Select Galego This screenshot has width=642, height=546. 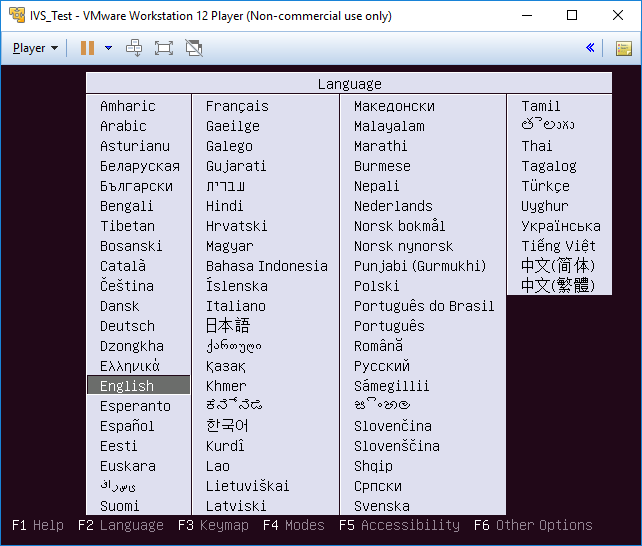[229, 146]
